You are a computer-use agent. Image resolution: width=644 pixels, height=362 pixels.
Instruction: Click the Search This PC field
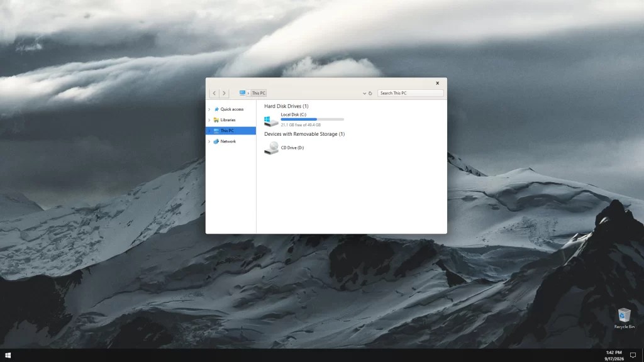pyautogui.click(x=410, y=93)
